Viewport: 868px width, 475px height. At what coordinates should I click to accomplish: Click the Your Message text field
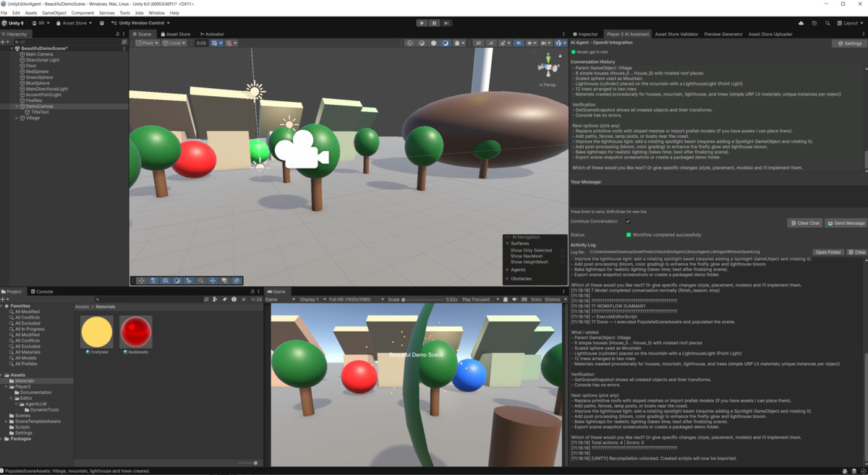(718, 196)
